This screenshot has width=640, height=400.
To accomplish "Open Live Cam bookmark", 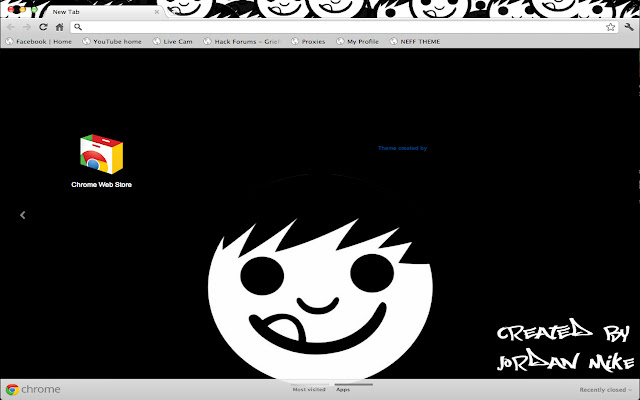I will coord(172,42).
